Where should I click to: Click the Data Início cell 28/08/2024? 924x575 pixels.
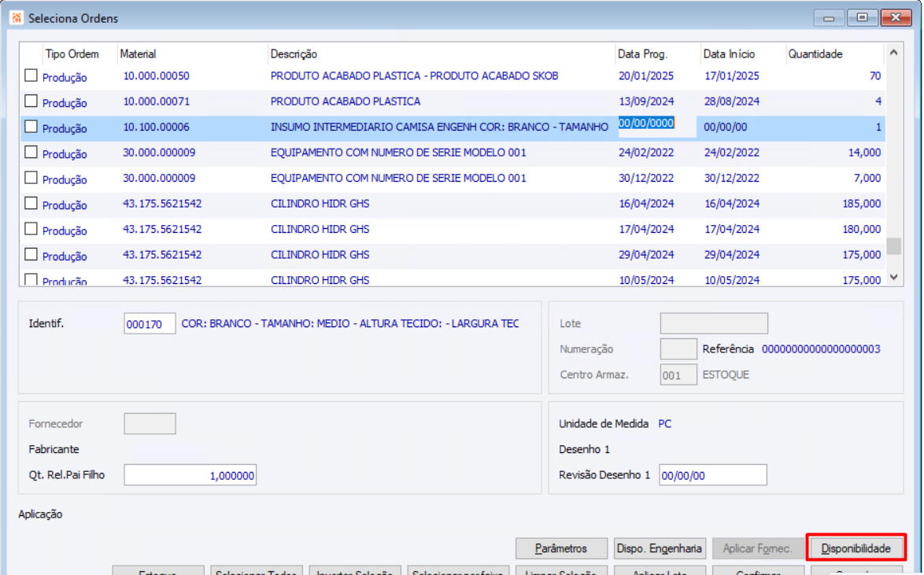click(x=732, y=101)
